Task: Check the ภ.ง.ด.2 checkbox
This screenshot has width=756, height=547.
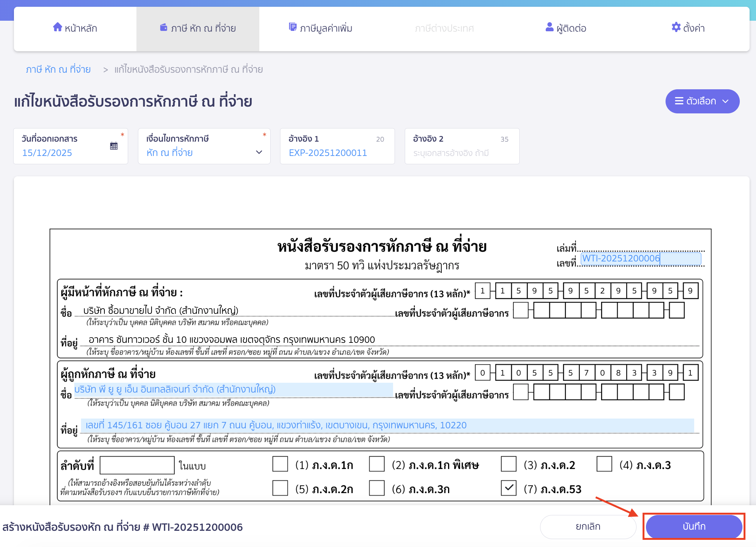Action: (x=508, y=464)
